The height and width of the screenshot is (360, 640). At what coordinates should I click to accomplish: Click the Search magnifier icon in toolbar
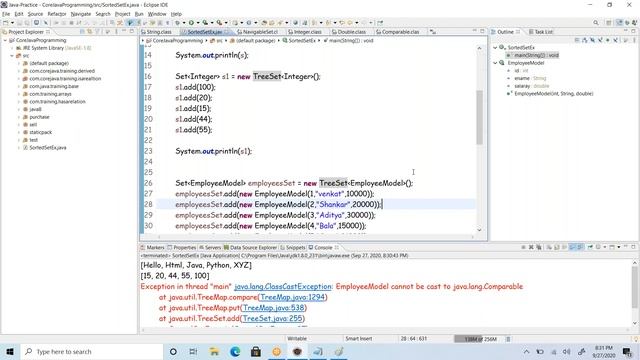tap(596, 23)
